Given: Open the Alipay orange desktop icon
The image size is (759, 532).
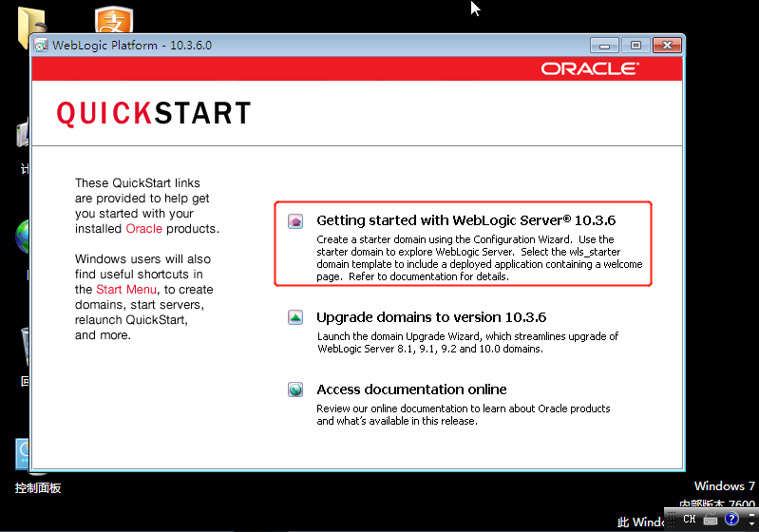Looking at the screenshot, I should point(114,20).
